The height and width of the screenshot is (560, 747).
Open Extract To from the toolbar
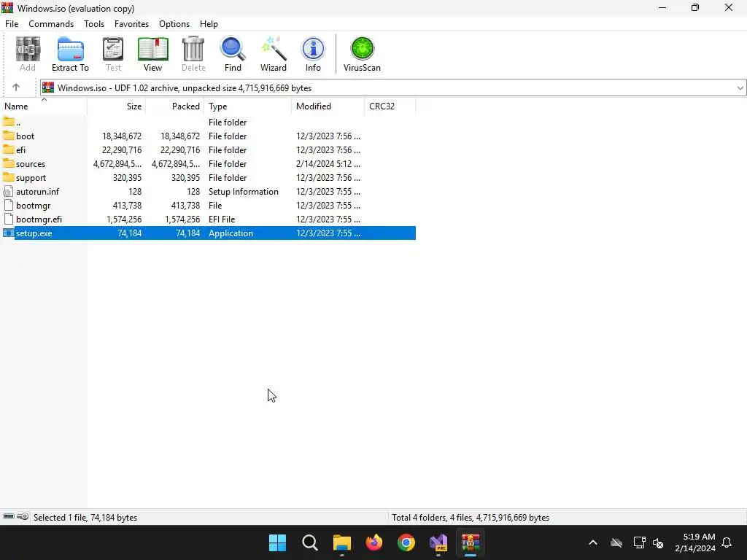pos(71,54)
